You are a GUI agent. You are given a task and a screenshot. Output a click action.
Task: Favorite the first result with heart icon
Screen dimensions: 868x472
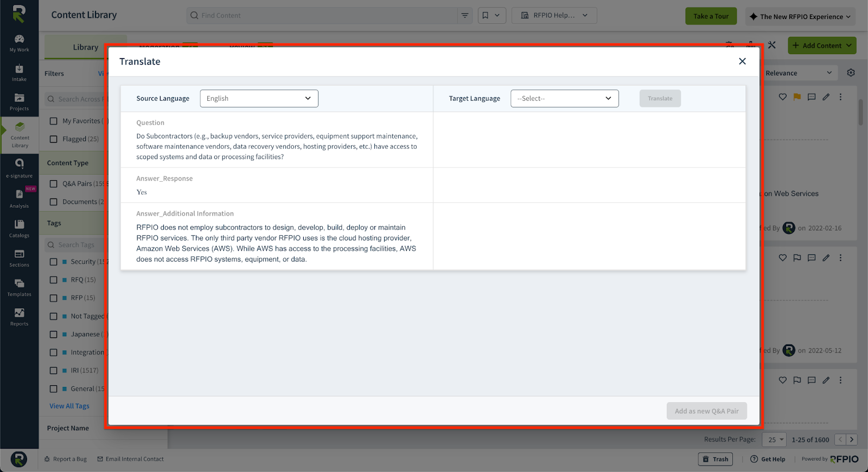pos(782,97)
